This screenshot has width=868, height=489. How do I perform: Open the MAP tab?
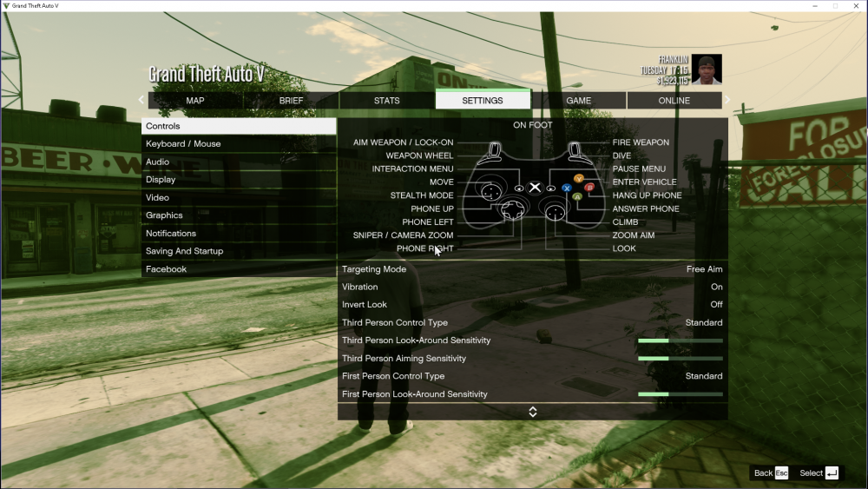coord(195,100)
